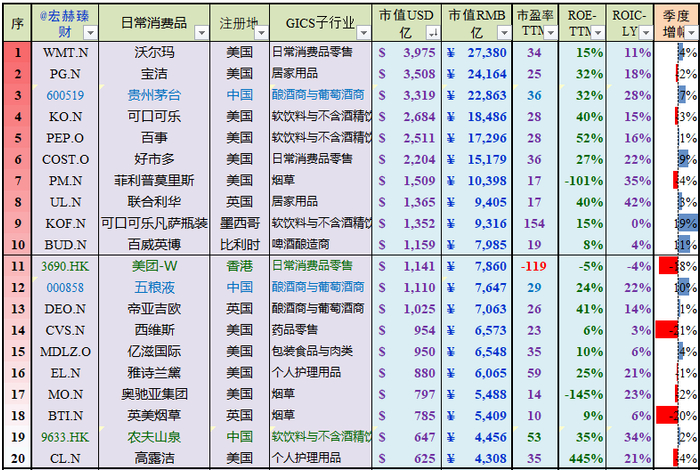Select ticker cell MO.N
This screenshot has height=470, width=700.
[65, 395]
